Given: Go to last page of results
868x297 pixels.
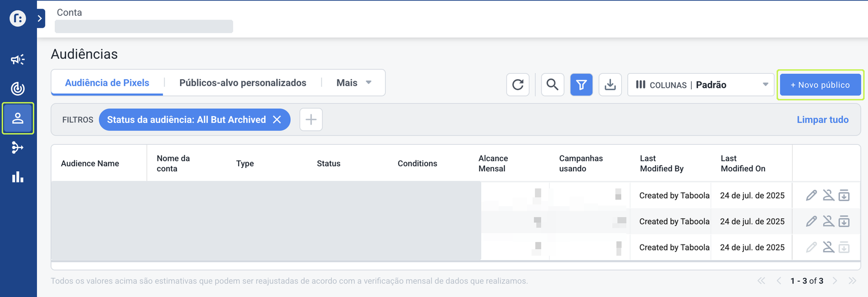Looking at the screenshot, I should [x=852, y=281].
